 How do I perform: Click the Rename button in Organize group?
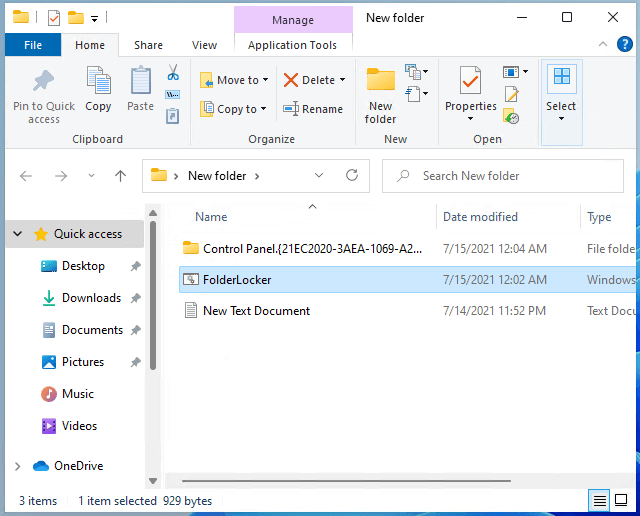click(x=312, y=109)
